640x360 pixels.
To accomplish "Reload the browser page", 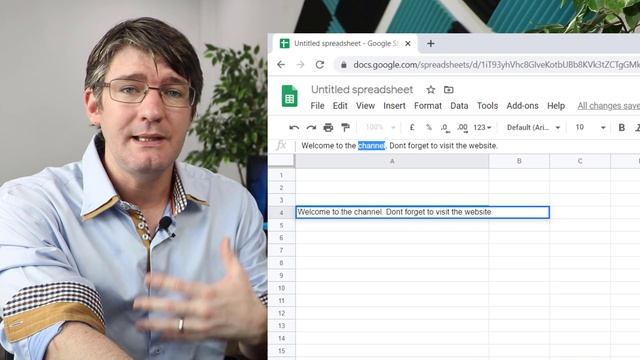I will click(x=320, y=64).
